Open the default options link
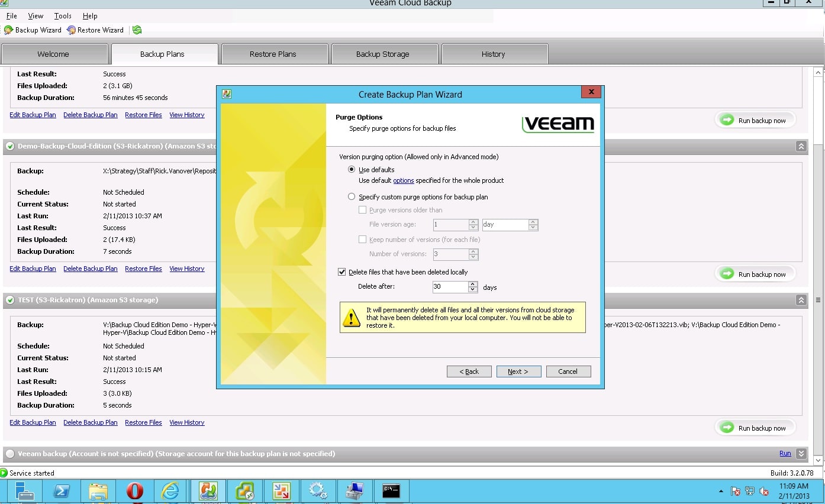 click(403, 180)
